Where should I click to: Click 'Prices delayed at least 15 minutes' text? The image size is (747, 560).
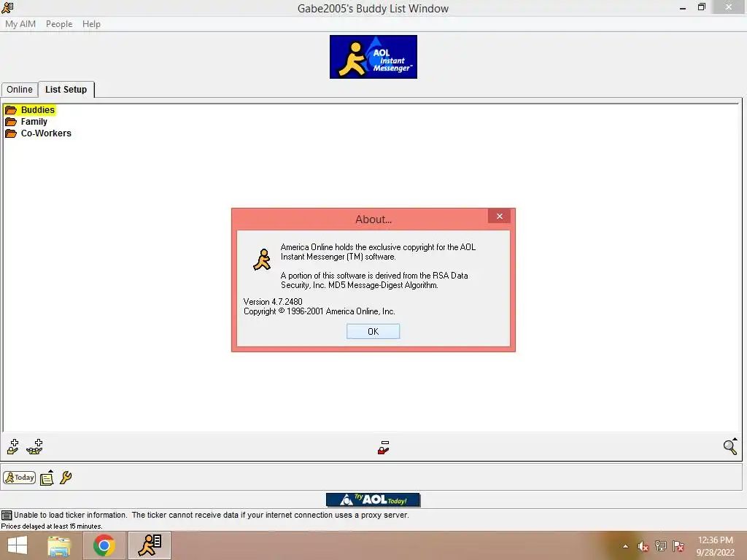[52, 526]
